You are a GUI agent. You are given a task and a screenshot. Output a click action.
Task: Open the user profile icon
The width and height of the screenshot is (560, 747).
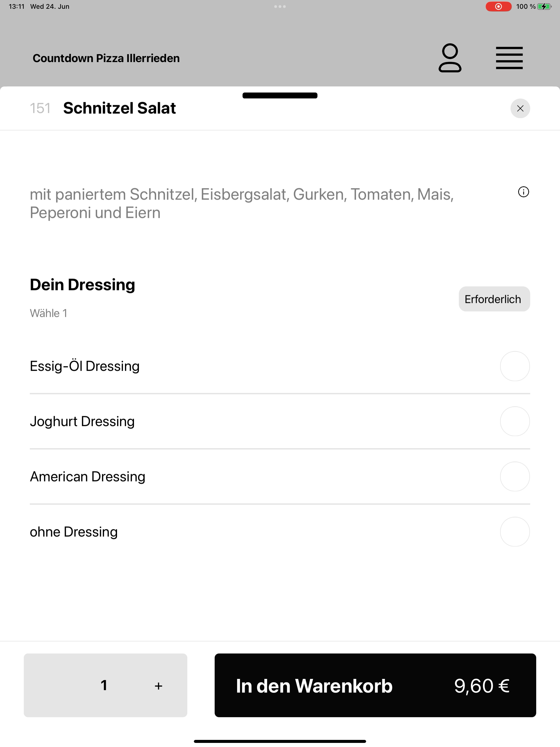450,58
